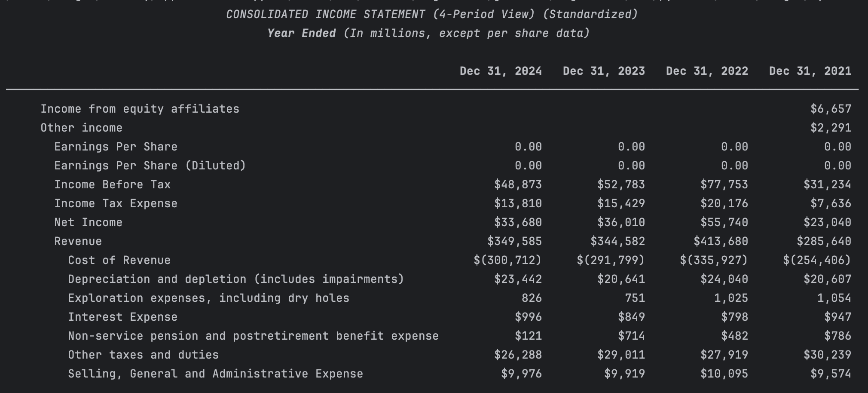The image size is (868, 393).
Task: Click the 'Dec 31, 2024' column header
Action: 501,71
